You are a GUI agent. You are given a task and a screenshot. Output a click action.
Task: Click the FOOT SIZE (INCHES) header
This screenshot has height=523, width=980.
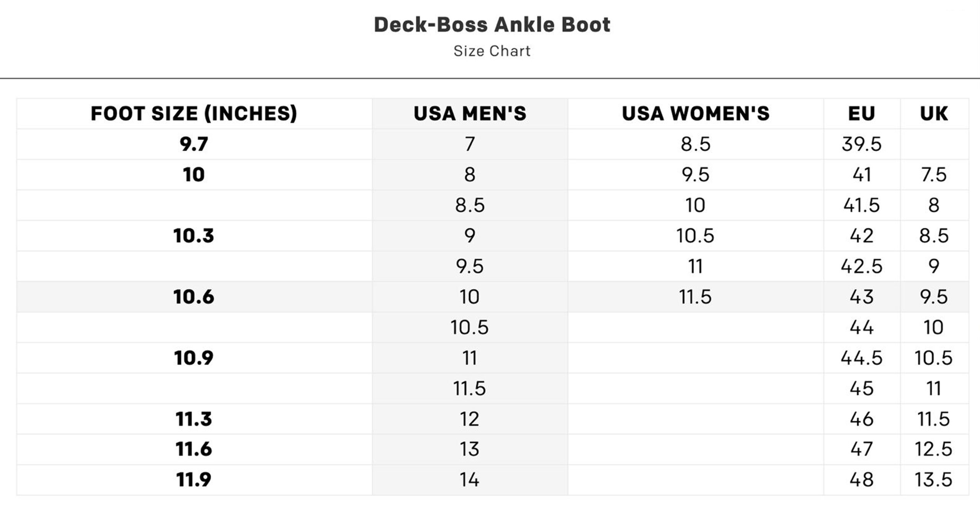coord(194,113)
